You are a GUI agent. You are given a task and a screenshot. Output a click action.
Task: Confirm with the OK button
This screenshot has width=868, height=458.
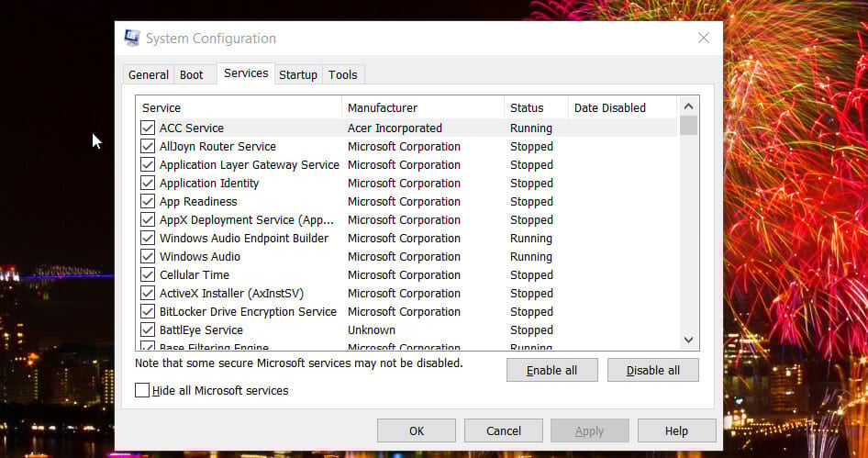tap(417, 430)
